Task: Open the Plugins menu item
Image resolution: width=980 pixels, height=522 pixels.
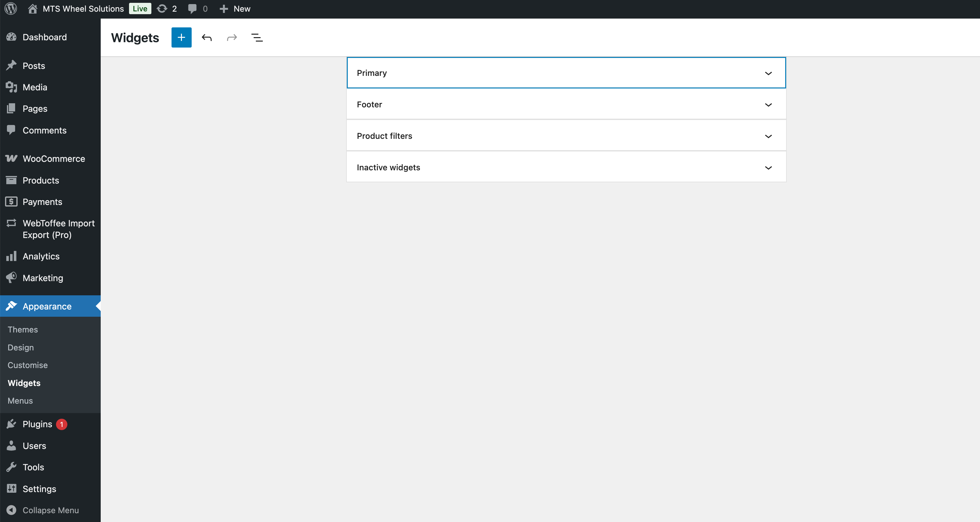Action: point(37,424)
